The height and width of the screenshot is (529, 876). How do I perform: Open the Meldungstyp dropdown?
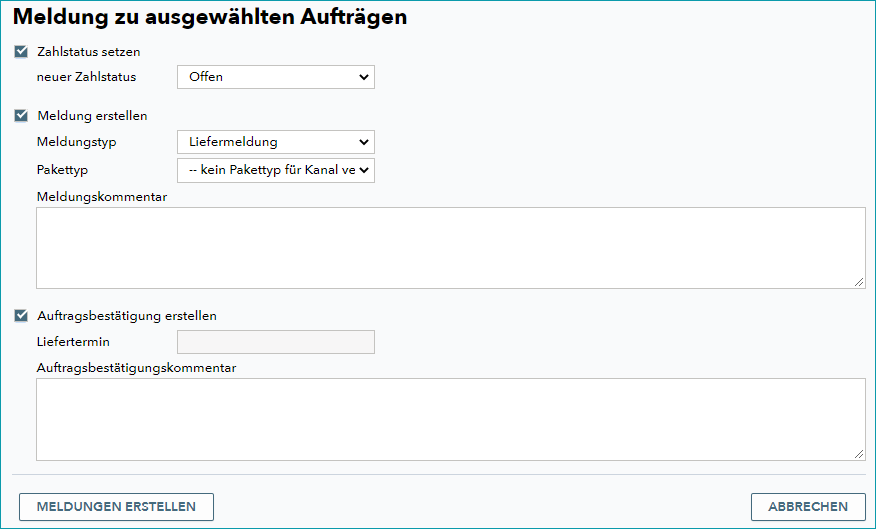tap(276, 142)
